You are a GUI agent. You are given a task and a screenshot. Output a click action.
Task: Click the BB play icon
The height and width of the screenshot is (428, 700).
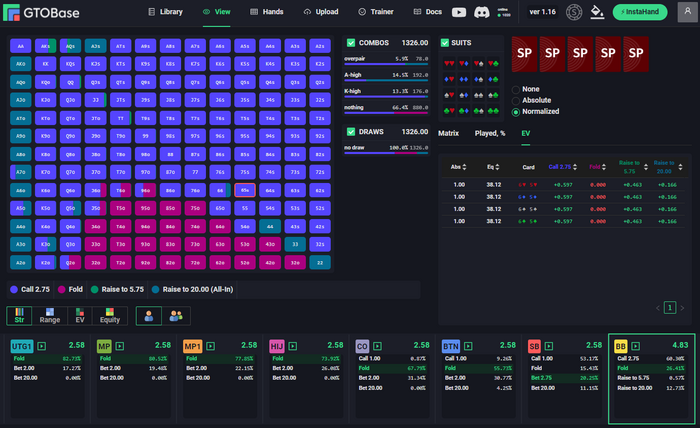pos(636,346)
